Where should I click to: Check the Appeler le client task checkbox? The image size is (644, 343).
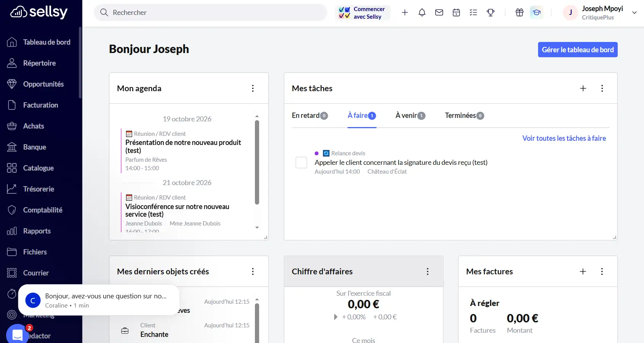pos(301,163)
